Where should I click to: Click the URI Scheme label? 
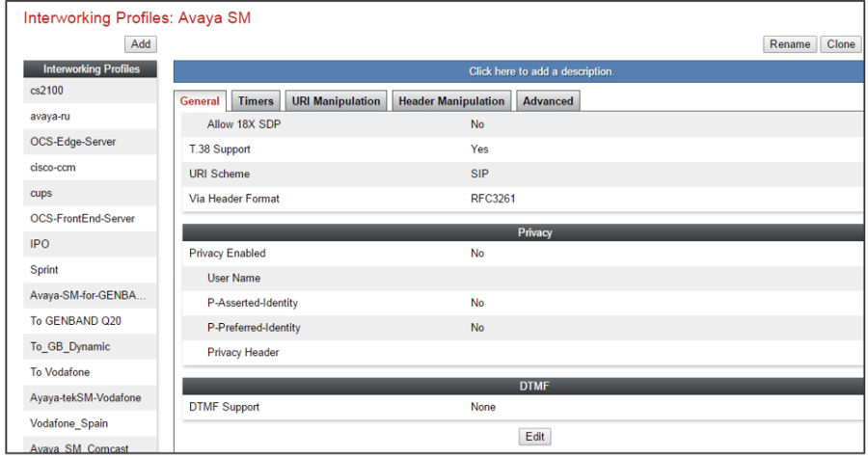pyautogui.click(x=219, y=174)
